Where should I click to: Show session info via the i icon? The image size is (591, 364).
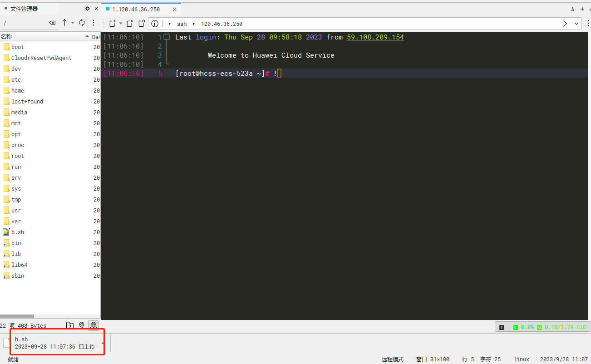(155, 24)
